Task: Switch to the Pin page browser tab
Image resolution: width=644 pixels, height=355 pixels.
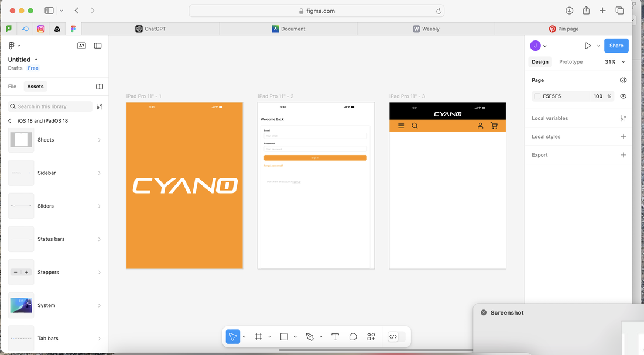Action: click(563, 29)
